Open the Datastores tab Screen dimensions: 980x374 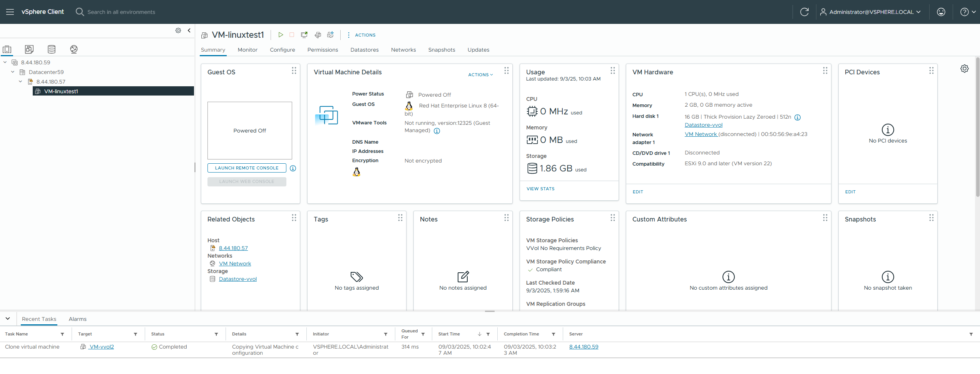pos(365,50)
